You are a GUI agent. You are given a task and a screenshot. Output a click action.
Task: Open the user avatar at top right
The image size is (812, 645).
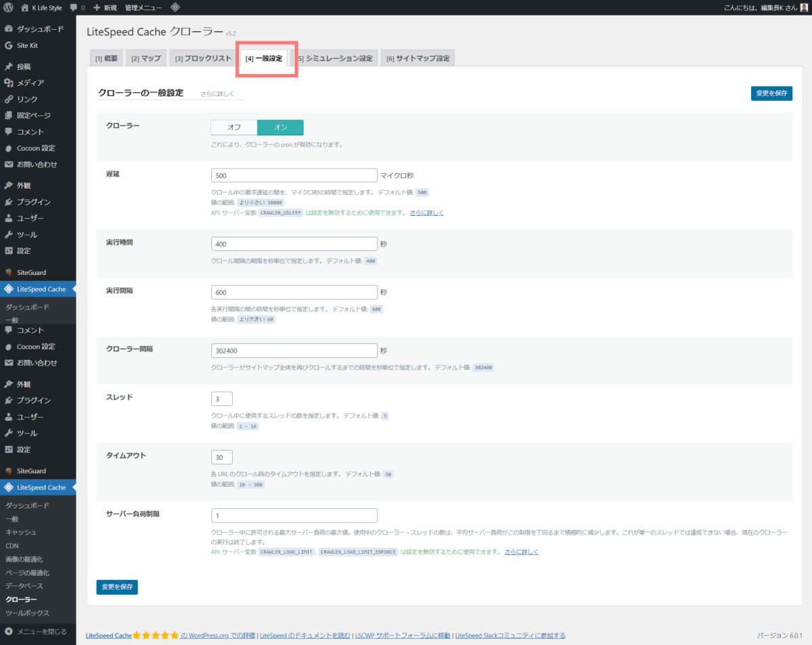point(804,7)
